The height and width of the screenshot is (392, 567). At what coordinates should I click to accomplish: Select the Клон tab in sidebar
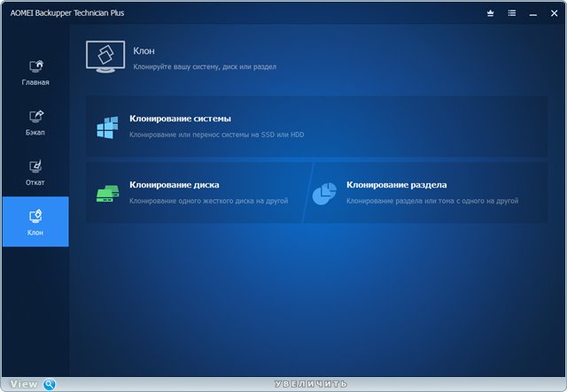click(x=35, y=221)
